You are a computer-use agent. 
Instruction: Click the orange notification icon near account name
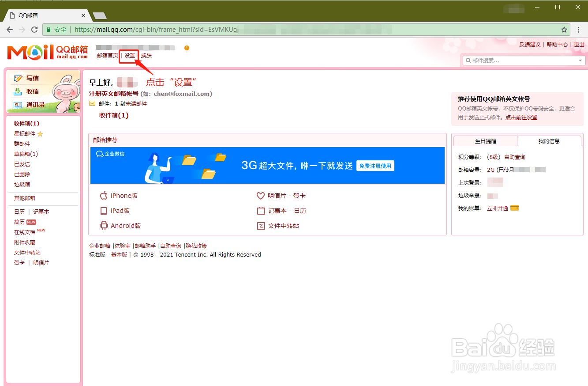coord(187,48)
